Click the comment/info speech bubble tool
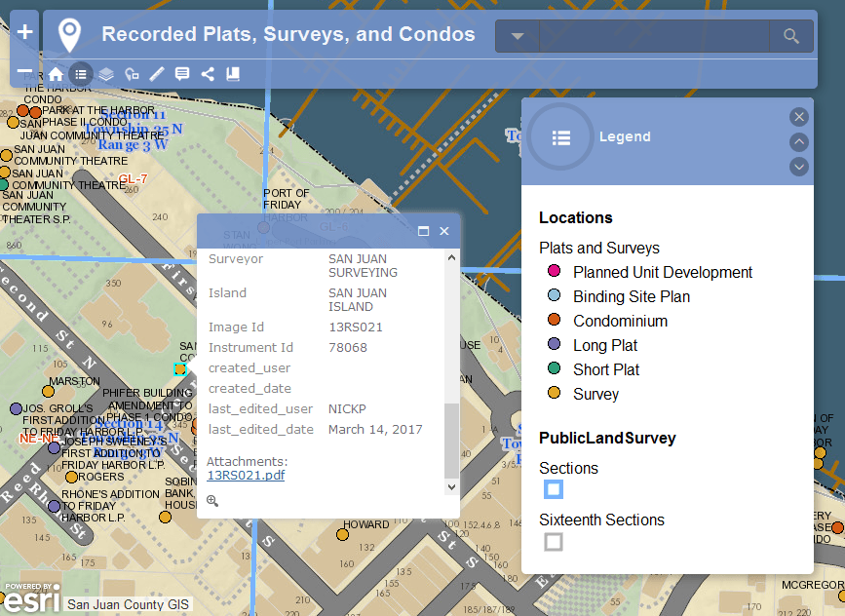Screen dimensions: 845x616 pyautogui.click(x=181, y=74)
